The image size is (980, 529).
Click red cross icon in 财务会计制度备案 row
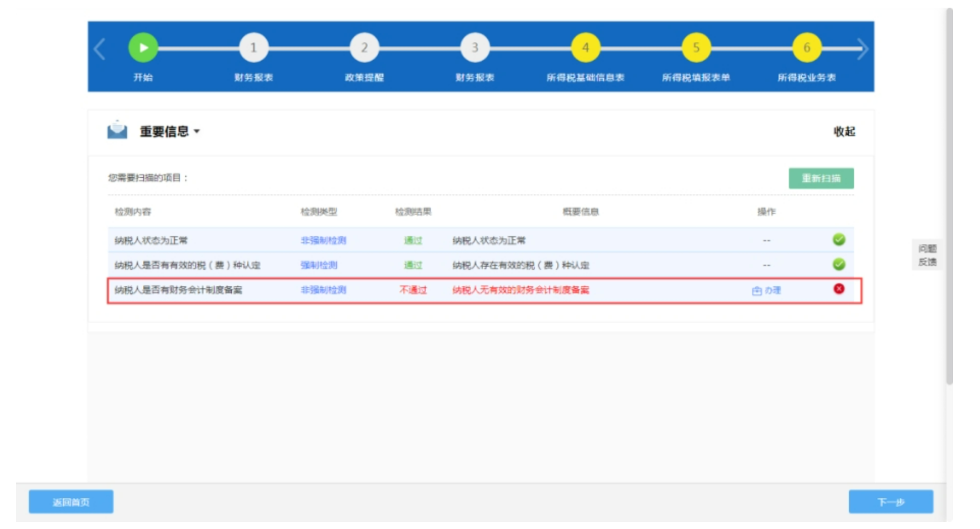[x=839, y=289]
